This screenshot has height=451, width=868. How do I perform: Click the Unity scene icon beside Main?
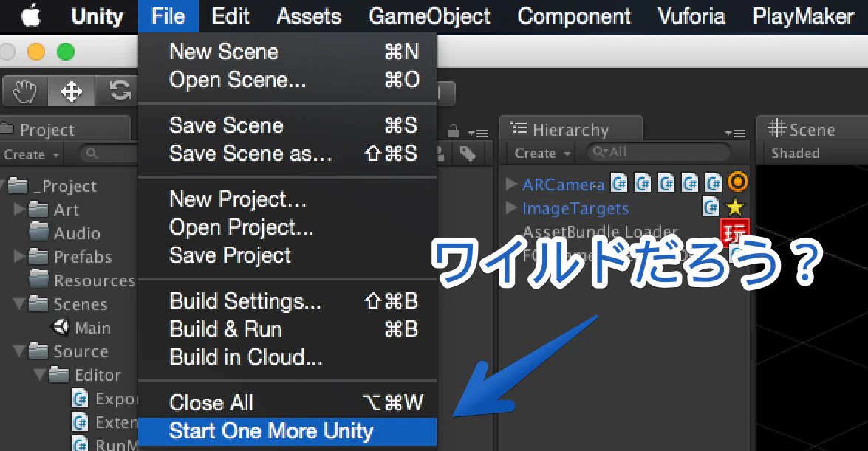point(60,327)
